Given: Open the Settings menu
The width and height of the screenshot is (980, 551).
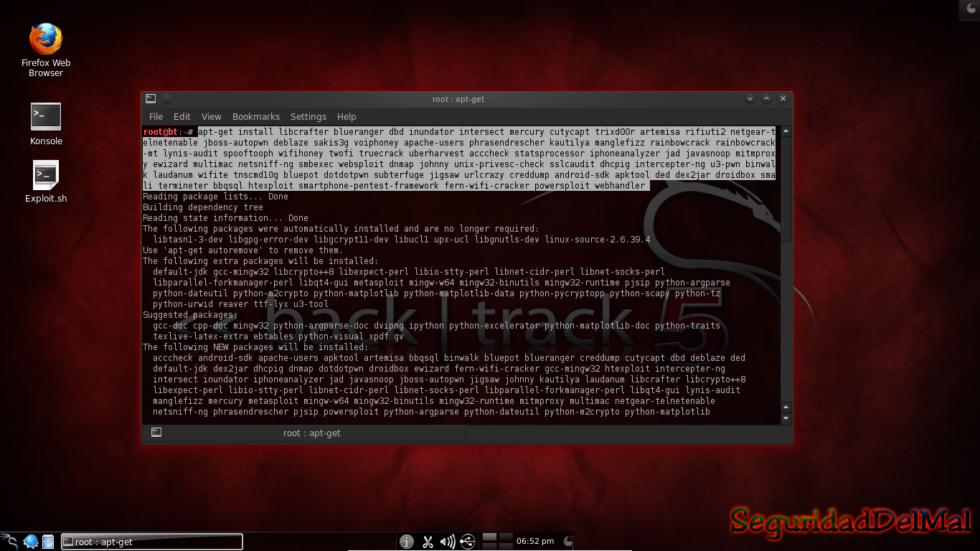Looking at the screenshot, I should [x=308, y=116].
